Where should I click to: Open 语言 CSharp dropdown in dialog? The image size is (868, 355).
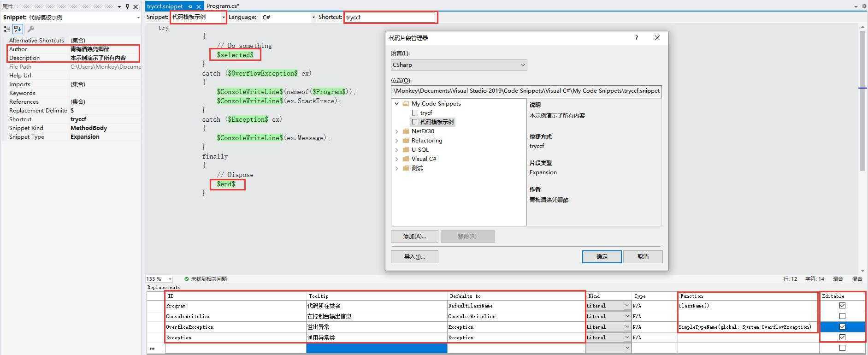pyautogui.click(x=459, y=65)
